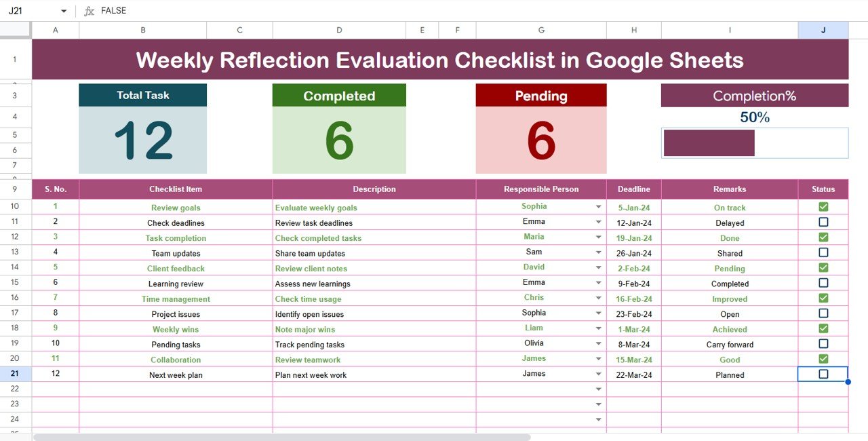Click the fx function icon in formula bar

click(89, 11)
